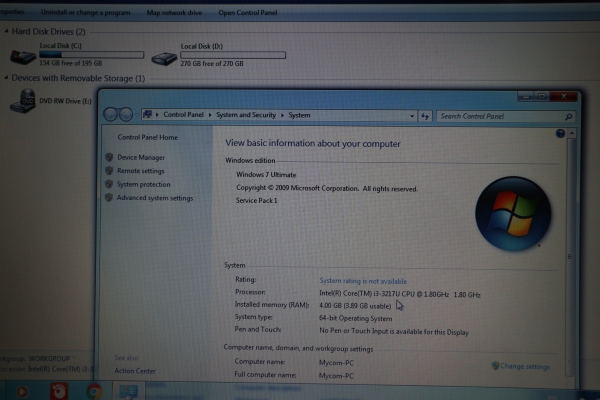Screen dimensions: 600x400
Task: Click Local Disk (D:) usage bar
Action: [x=233, y=55]
